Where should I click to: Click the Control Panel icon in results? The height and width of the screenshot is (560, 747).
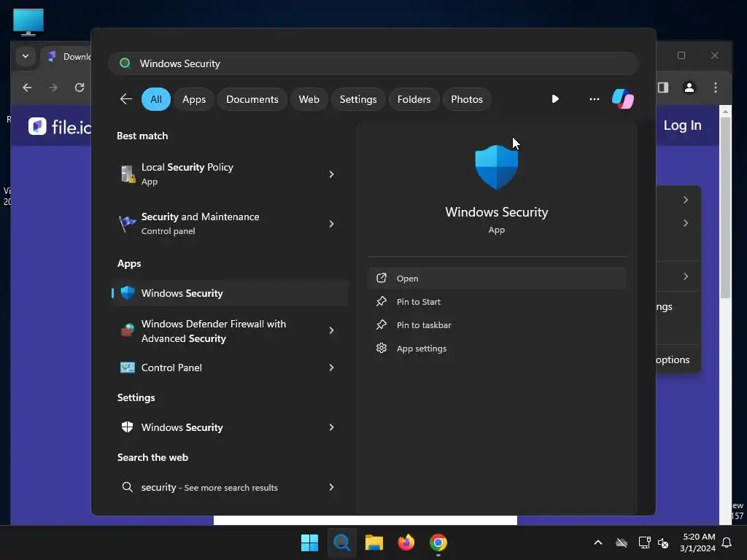127,367
